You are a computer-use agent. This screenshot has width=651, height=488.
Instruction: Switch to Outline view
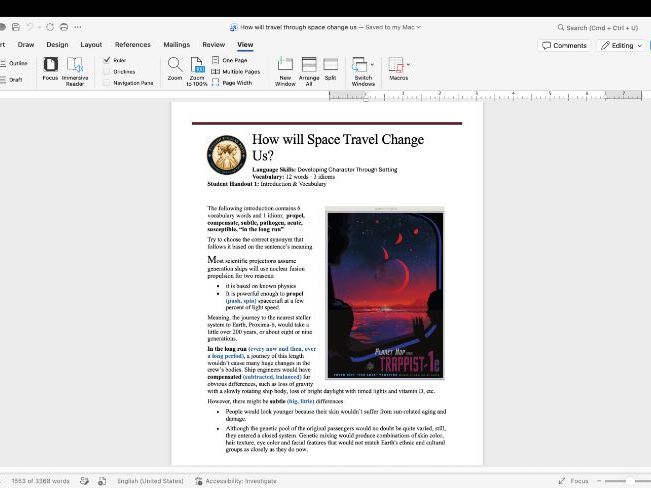click(14, 63)
